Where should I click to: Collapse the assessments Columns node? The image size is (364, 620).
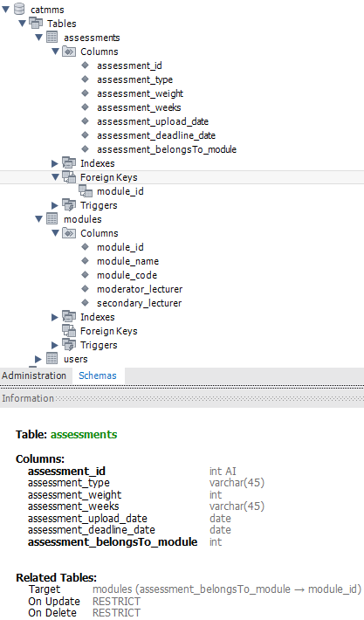click(55, 52)
